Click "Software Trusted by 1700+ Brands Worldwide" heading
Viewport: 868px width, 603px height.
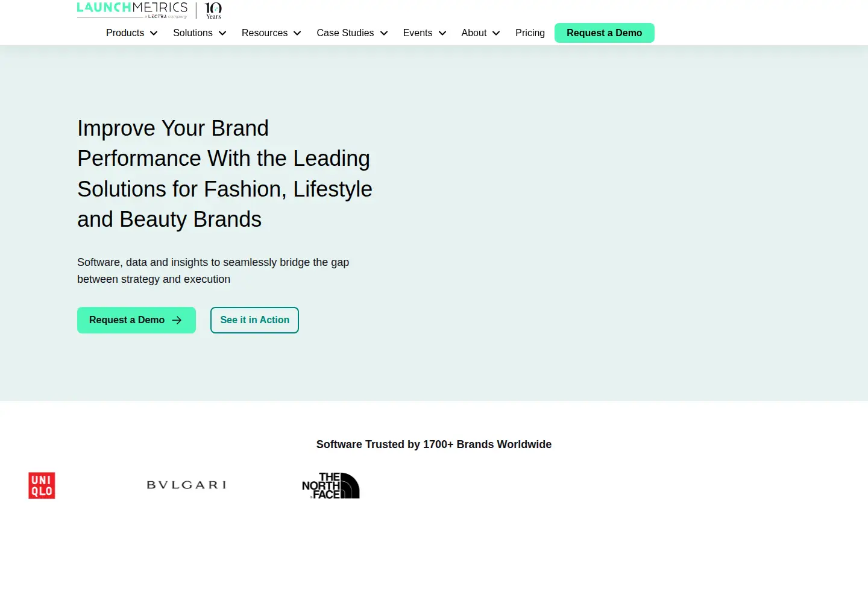pyautogui.click(x=434, y=444)
